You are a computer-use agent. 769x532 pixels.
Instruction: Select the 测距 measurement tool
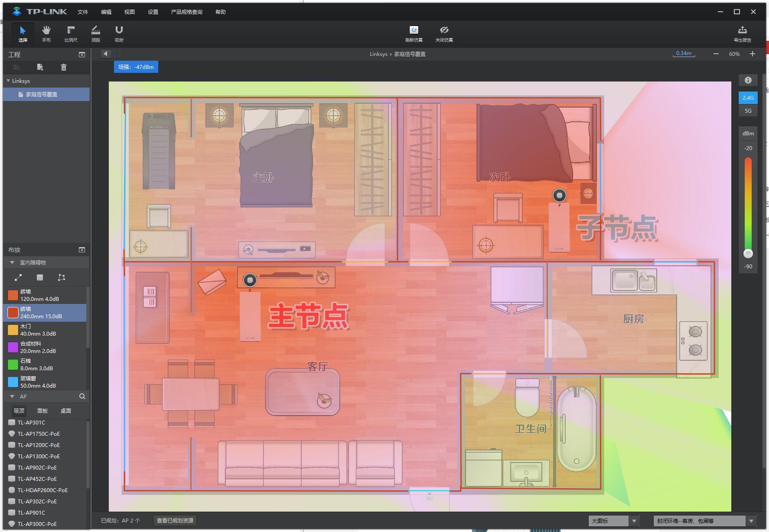coord(95,34)
